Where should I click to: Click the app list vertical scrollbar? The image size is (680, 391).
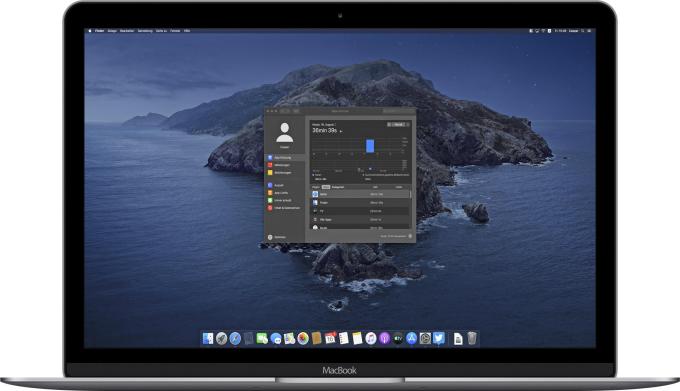[411, 195]
